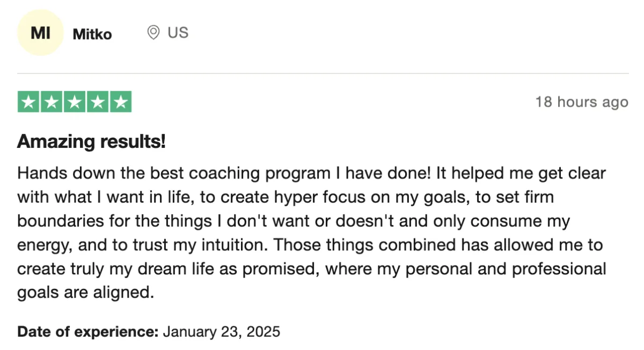Click the fifth green rating star
Screen dimensions: 644x350
(120, 102)
